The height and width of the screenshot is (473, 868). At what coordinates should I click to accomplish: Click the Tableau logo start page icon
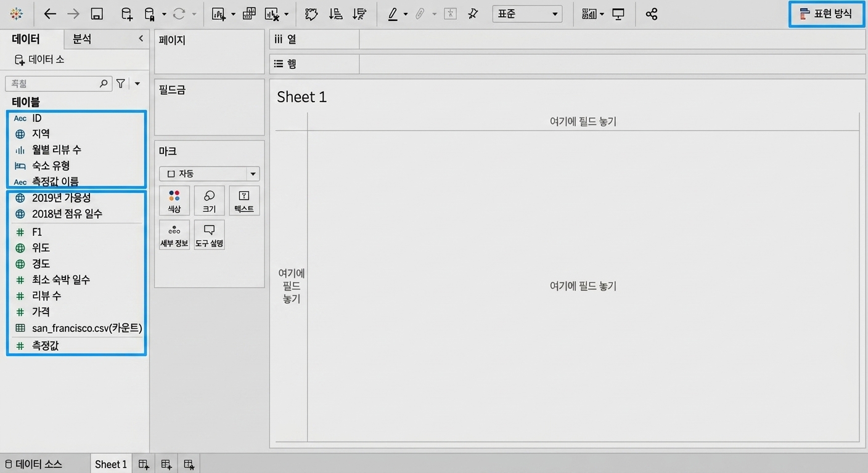pyautogui.click(x=17, y=14)
